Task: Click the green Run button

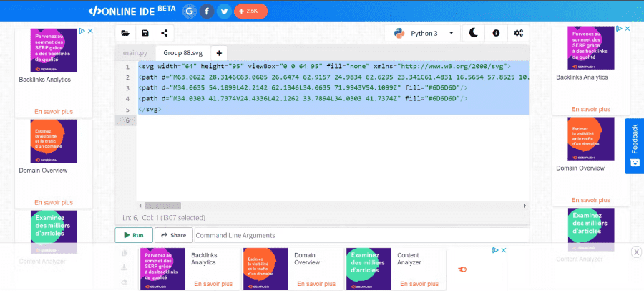Action: point(134,235)
